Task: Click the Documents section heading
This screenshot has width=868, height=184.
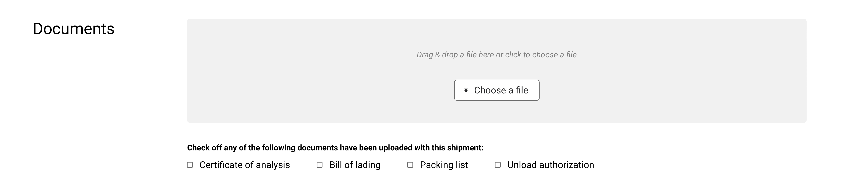Action: point(74,29)
